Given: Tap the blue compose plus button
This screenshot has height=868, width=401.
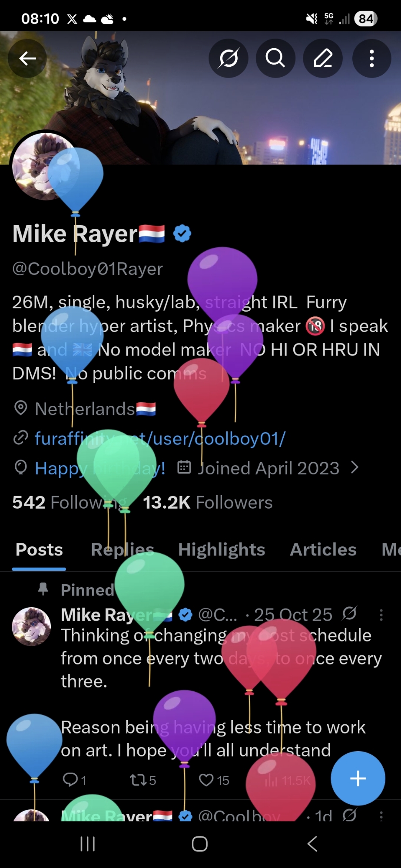Looking at the screenshot, I should pyautogui.click(x=358, y=778).
